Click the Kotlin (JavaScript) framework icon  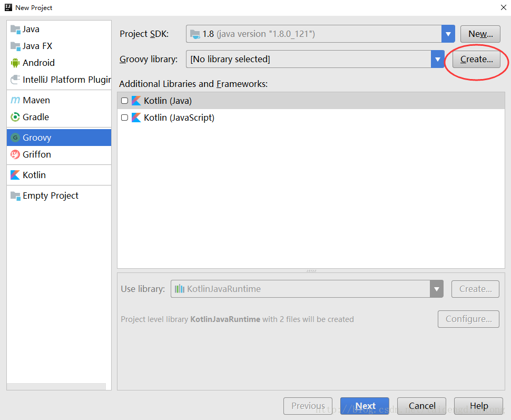click(x=136, y=118)
